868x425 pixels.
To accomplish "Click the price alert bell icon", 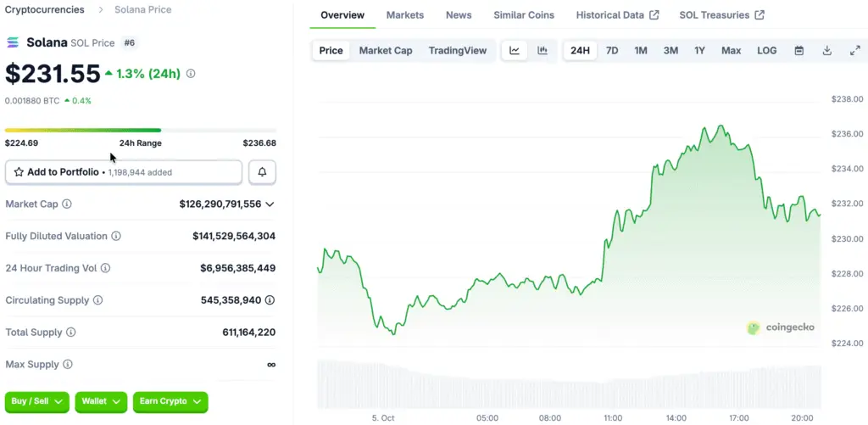I will pos(262,172).
